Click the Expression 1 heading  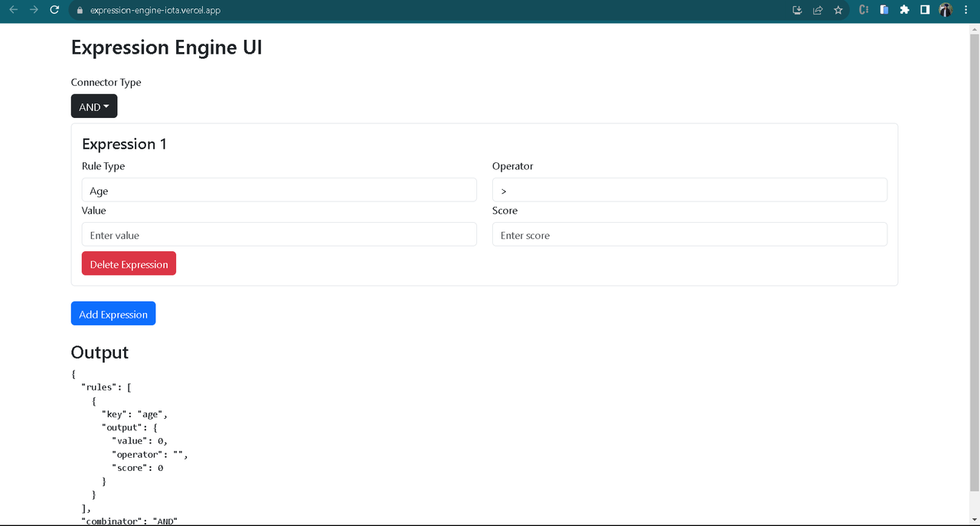(124, 144)
